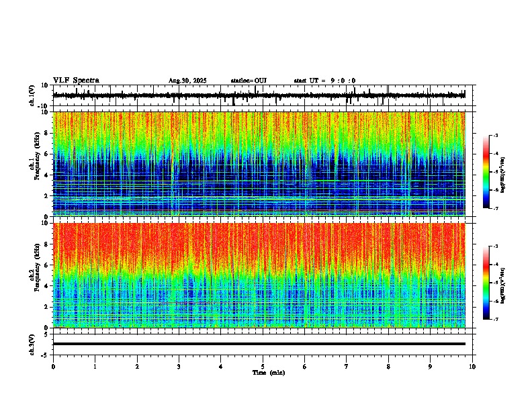Click the ch.2 color bar "log(PSD)" label

click(503, 285)
